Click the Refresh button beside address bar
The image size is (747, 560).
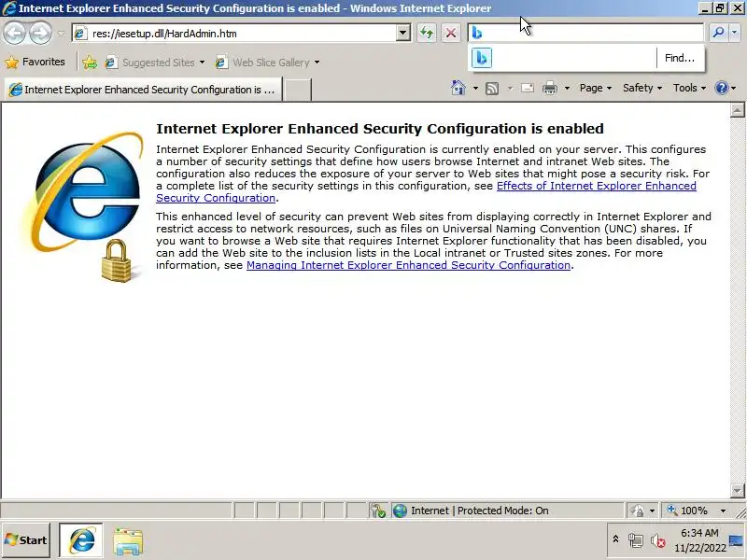coord(427,34)
